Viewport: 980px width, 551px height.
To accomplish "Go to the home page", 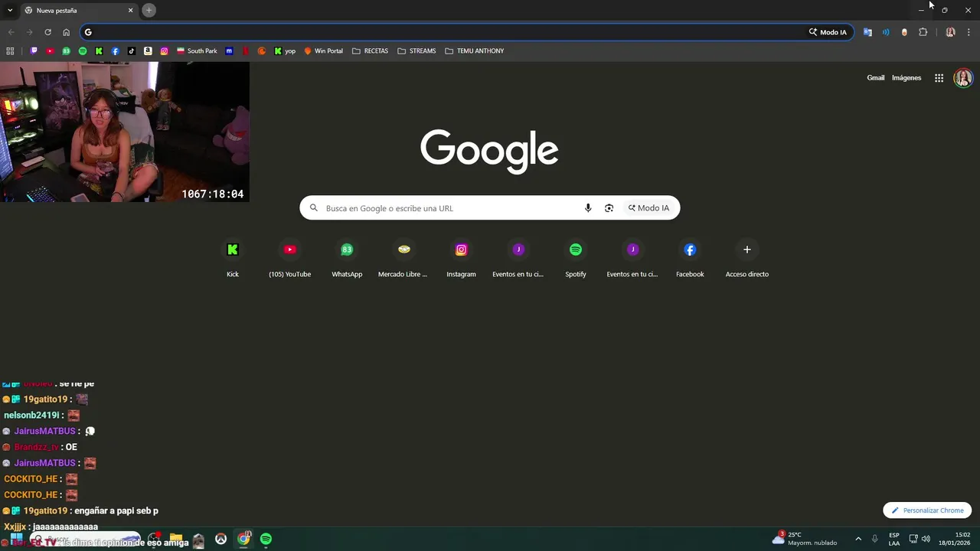I will (x=66, y=32).
